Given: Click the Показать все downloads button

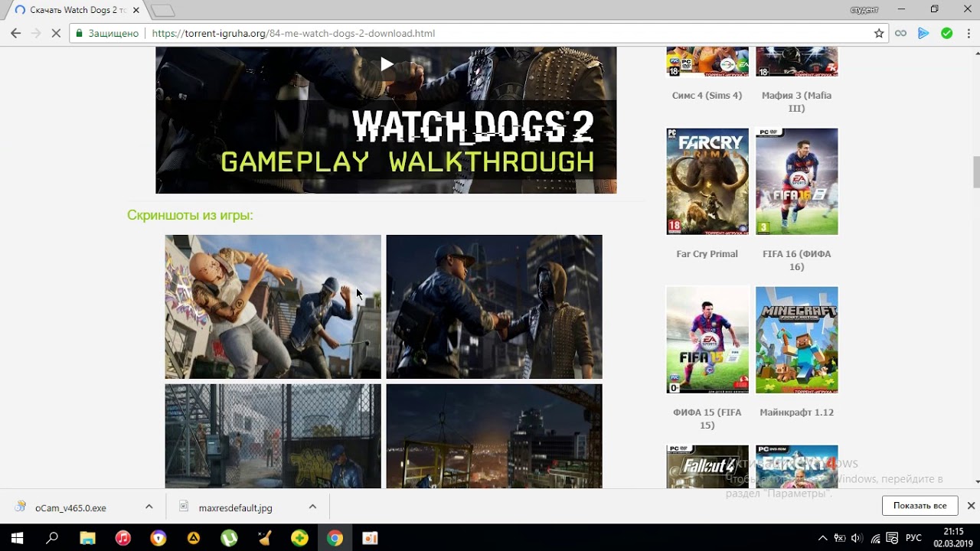Looking at the screenshot, I should (x=920, y=506).
